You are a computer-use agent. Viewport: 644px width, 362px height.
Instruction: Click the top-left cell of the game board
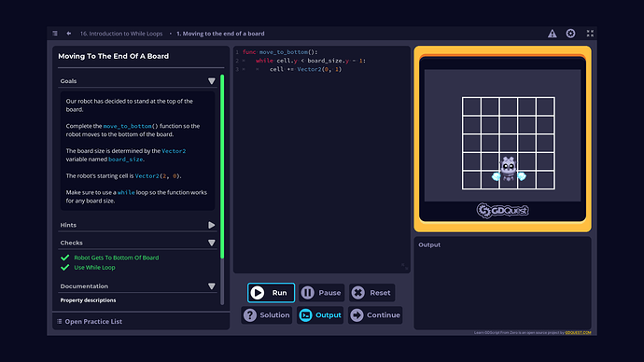coord(472,106)
